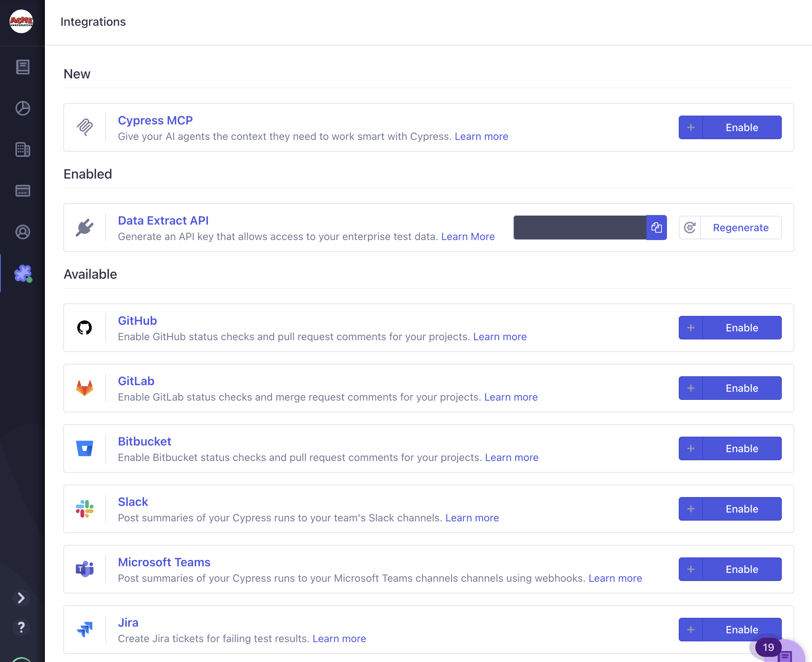The image size is (812, 662).
Task: Open the Jira title link
Action: point(128,623)
